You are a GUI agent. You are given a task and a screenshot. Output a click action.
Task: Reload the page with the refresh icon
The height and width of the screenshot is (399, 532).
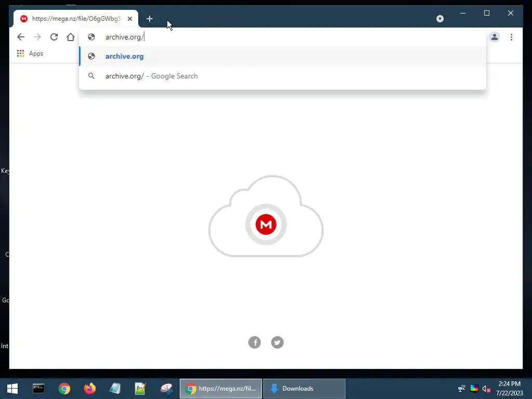point(54,37)
